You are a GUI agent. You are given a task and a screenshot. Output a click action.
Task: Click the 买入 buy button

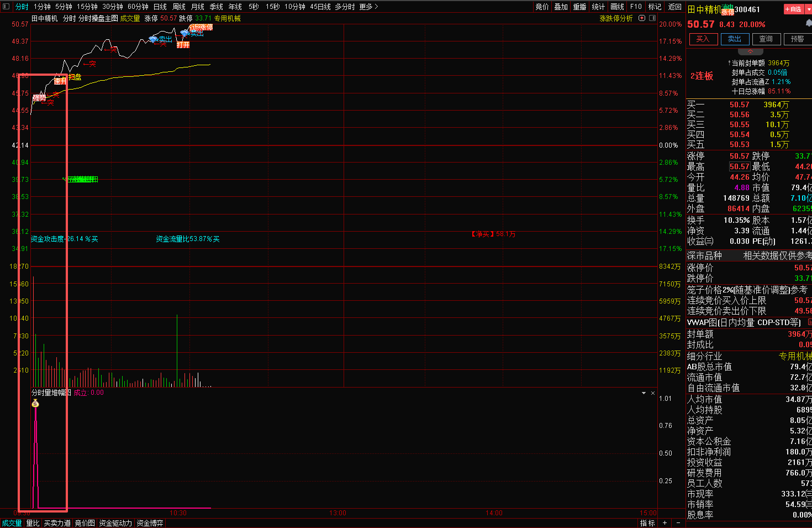(703, 39)
